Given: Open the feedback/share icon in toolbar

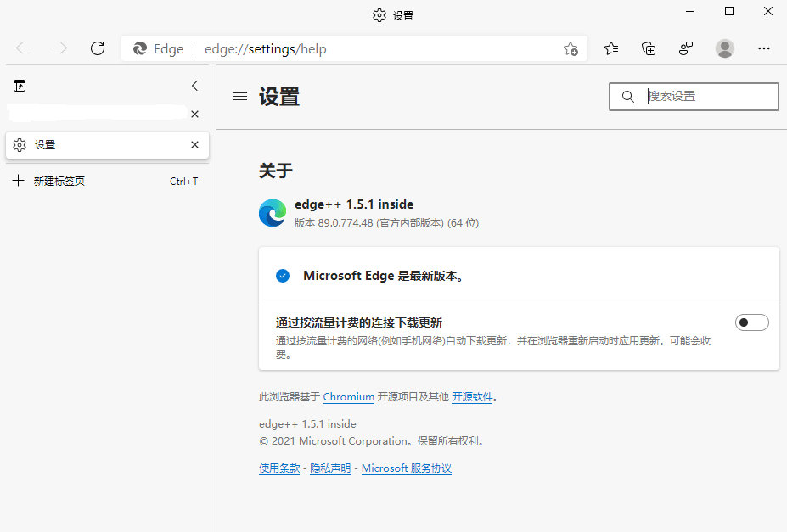Looking at the screenshot, I should [686, 48].
